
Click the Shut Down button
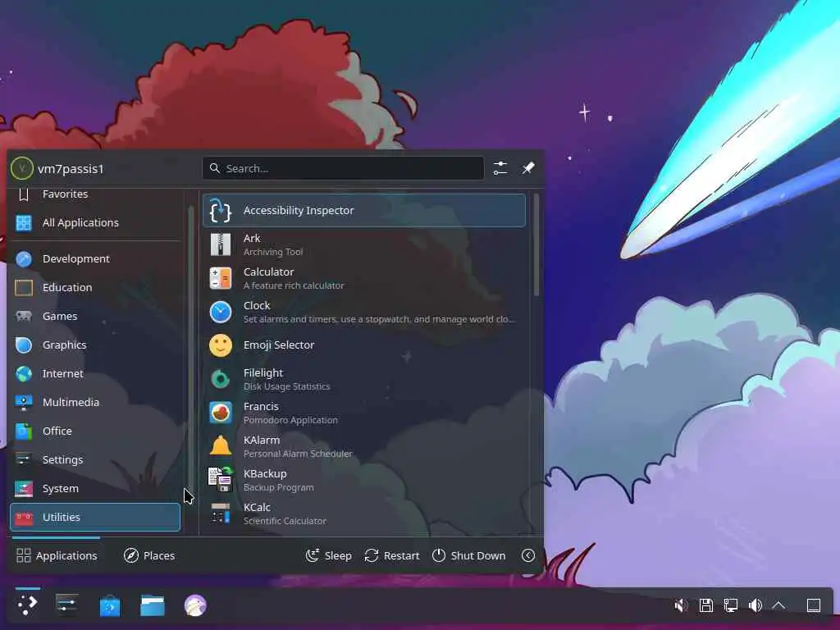tap(468, 555)
